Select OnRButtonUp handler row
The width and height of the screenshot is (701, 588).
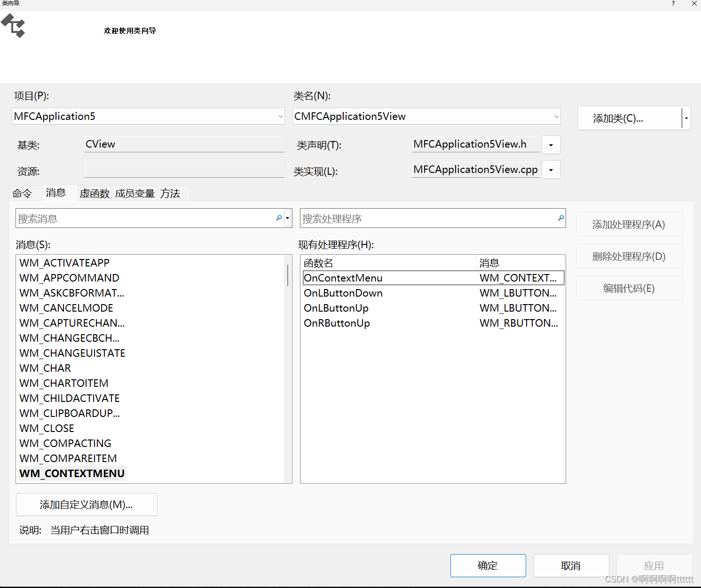coord(433,323)
